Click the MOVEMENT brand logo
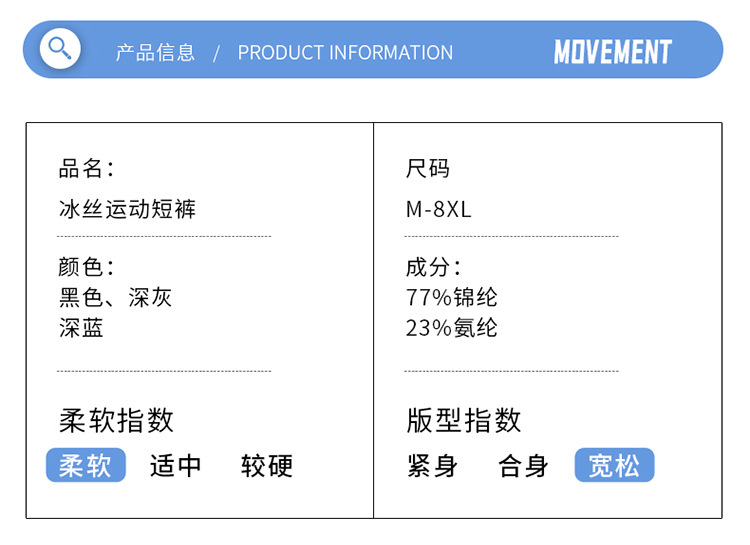 point(612,52)
